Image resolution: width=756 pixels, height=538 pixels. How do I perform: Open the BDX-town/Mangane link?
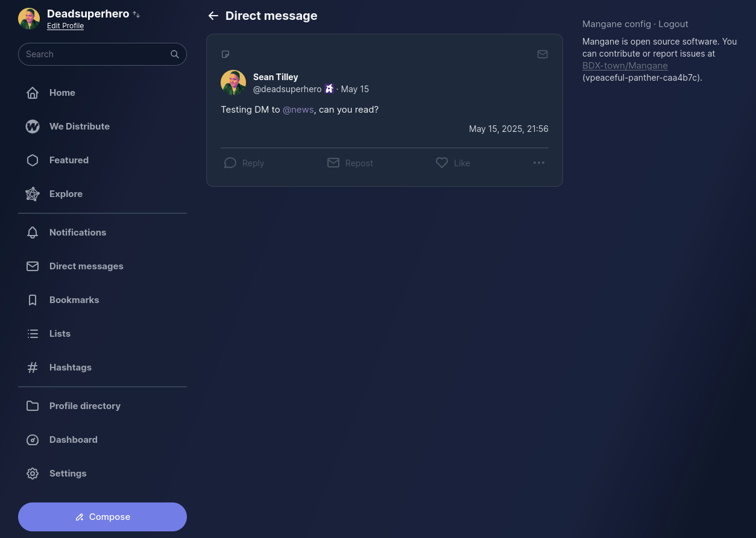[625, 66]
